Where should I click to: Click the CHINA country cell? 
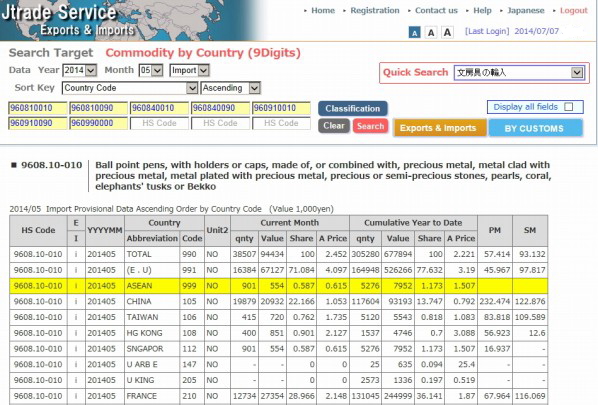[152, 301]
